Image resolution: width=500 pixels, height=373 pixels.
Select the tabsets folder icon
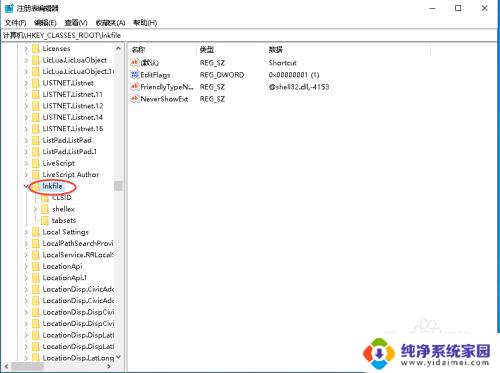pyautogui.click(x=45, y=220)
